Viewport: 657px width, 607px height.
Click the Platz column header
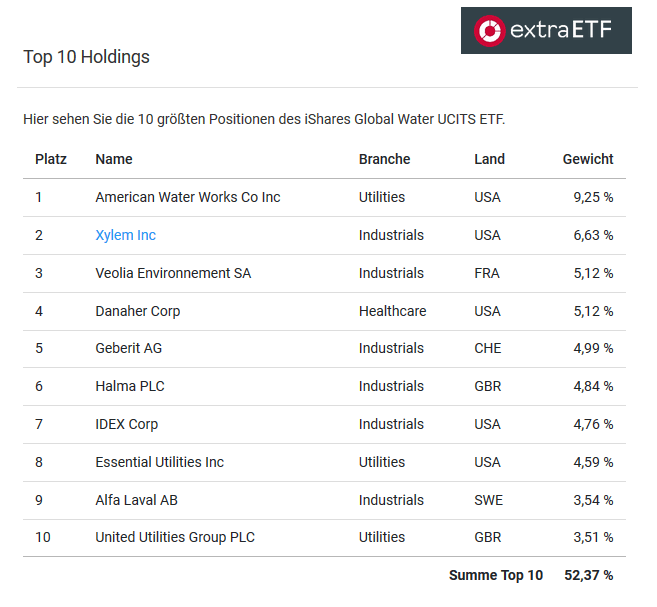point(51,159)
